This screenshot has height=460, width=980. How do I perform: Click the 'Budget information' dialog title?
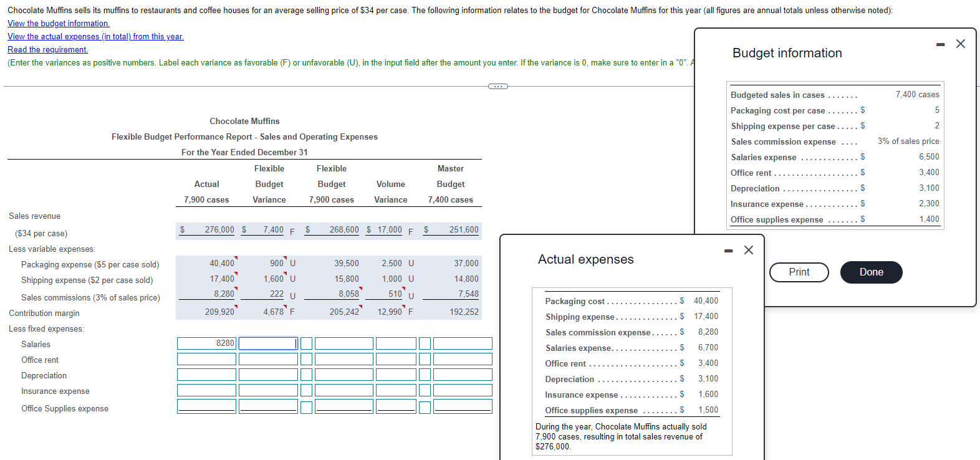[787, 53]
